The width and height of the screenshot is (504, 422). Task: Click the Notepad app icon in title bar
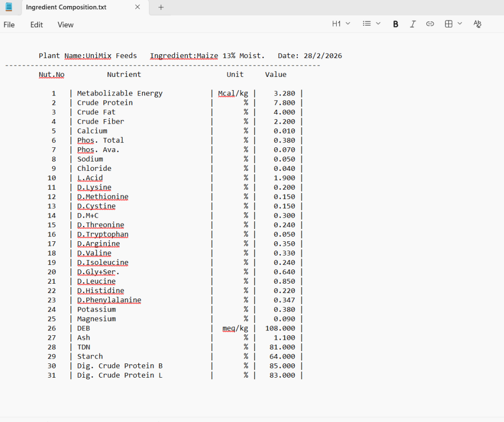pyautogui.click(x=9, y=7)
